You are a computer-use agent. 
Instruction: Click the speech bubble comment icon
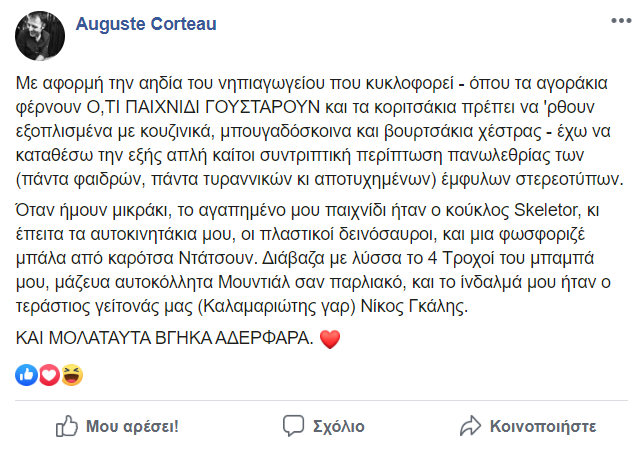tap(295, 426)
